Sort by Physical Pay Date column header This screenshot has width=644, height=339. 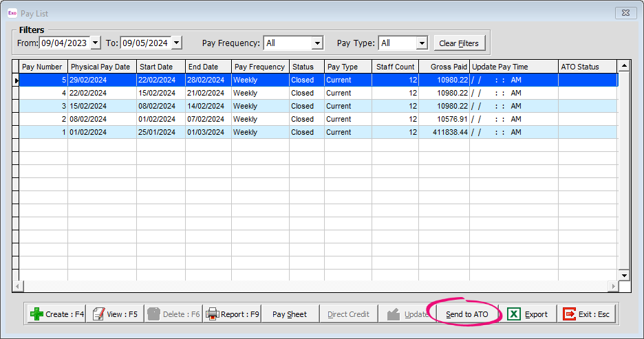click(x=101, y=67)
